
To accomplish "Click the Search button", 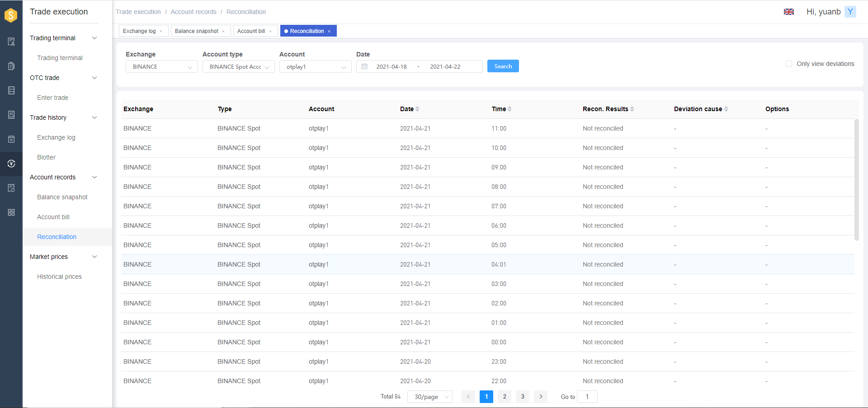I will click(x=503, y=66).
